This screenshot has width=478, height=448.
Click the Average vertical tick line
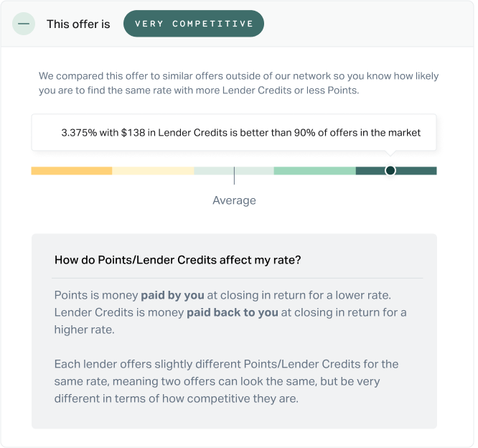coord(234,176)
